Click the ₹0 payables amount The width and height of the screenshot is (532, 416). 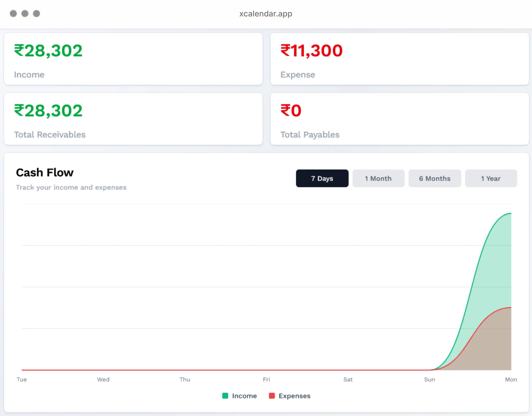pyautogui.click(x=291, y=111)
